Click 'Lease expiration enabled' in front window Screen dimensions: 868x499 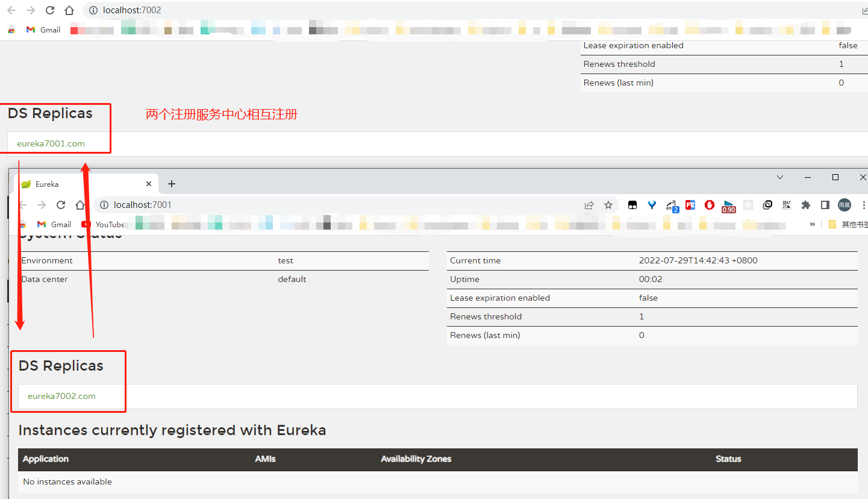(500, 298)
